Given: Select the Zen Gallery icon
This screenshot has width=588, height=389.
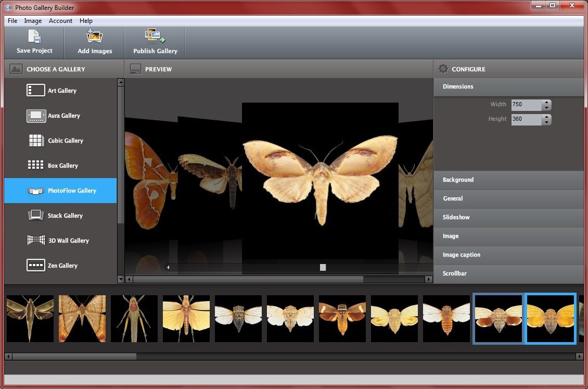Looking at the screenshot, I should click(x=35, y=265).
